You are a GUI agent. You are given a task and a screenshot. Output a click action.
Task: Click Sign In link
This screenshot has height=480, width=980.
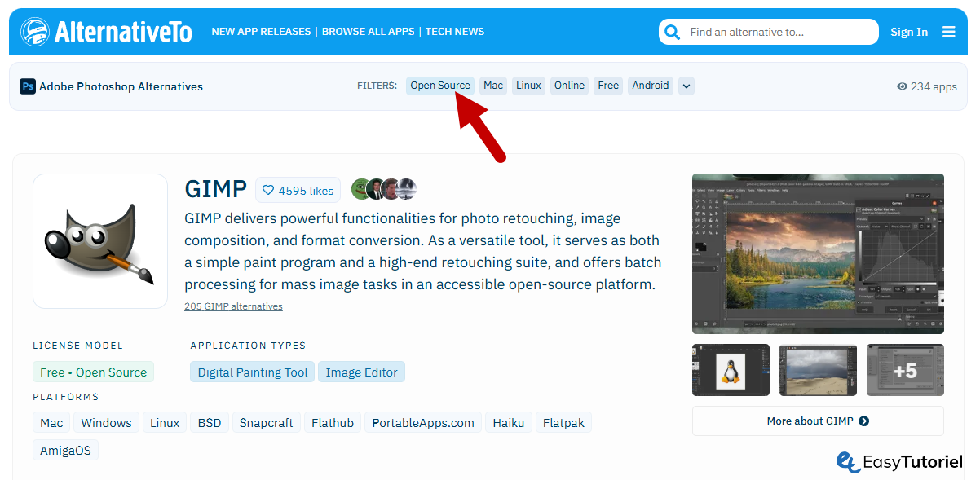[909, 32]
